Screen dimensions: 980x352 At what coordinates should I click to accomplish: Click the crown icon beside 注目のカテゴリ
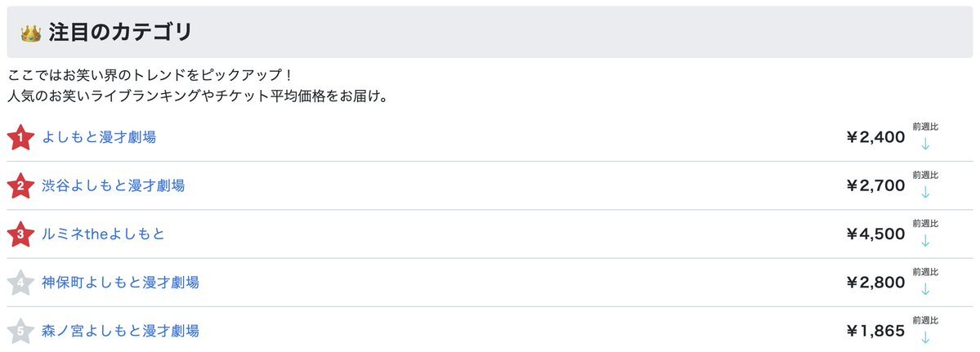(30, 33)
